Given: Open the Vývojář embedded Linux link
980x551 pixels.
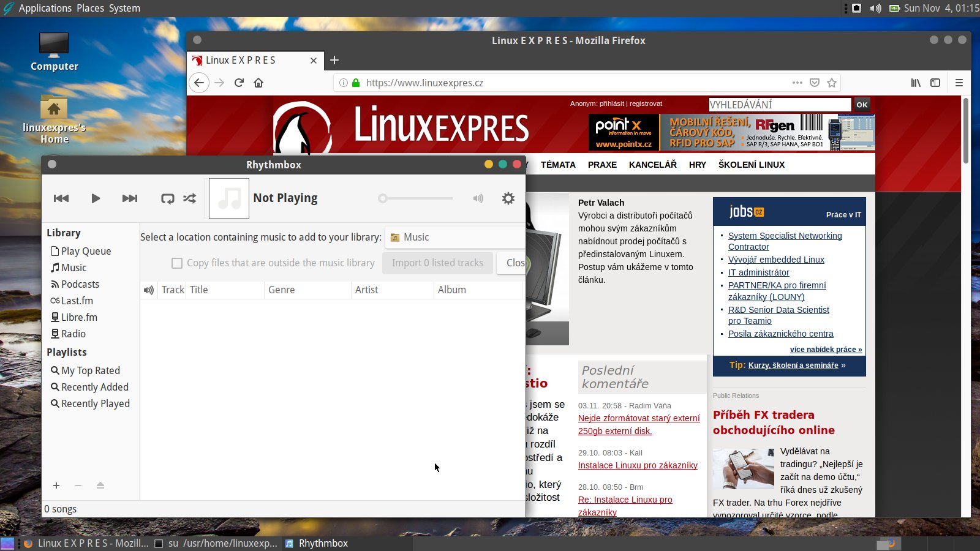Looking at the screenshot, I should coord(776,260).
